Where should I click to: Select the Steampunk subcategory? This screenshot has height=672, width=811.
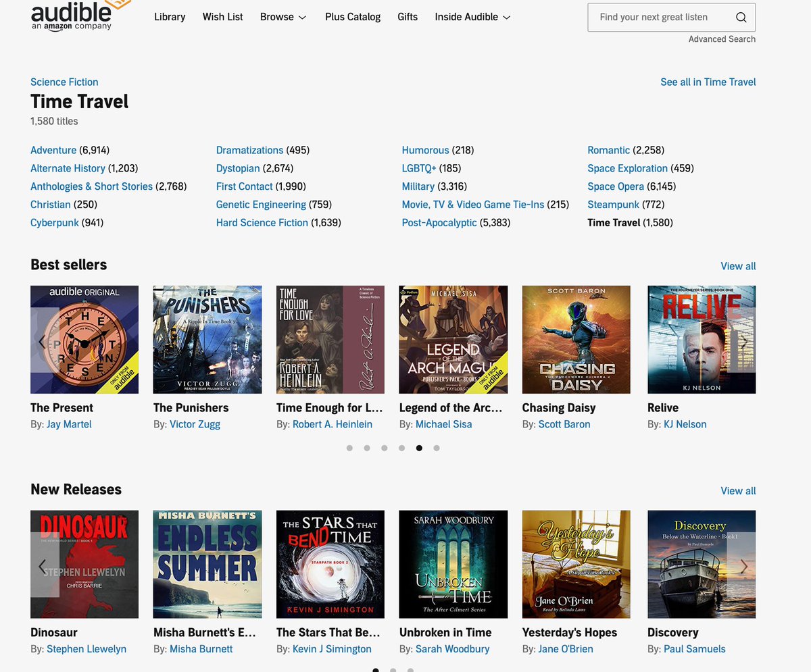[614, 205]
